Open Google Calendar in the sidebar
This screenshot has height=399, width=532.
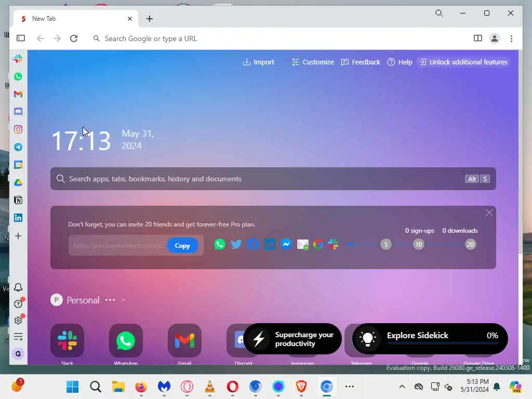click(x=18, y=165)
